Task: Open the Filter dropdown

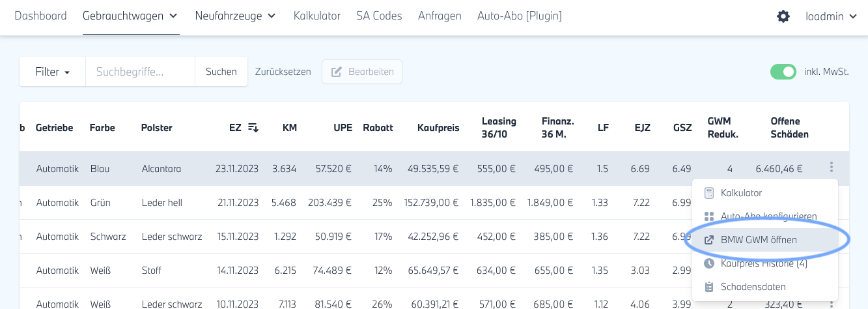Action: 53,72
